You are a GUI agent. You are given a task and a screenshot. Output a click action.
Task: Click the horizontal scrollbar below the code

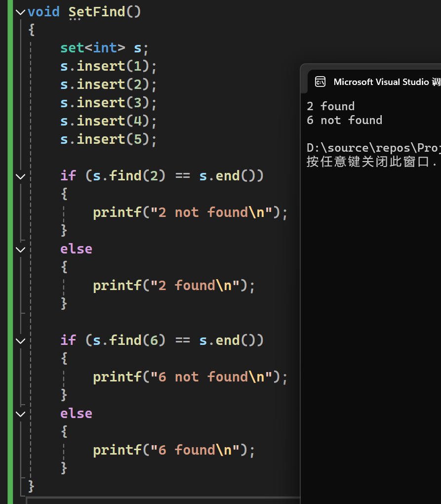click(163, 501)
